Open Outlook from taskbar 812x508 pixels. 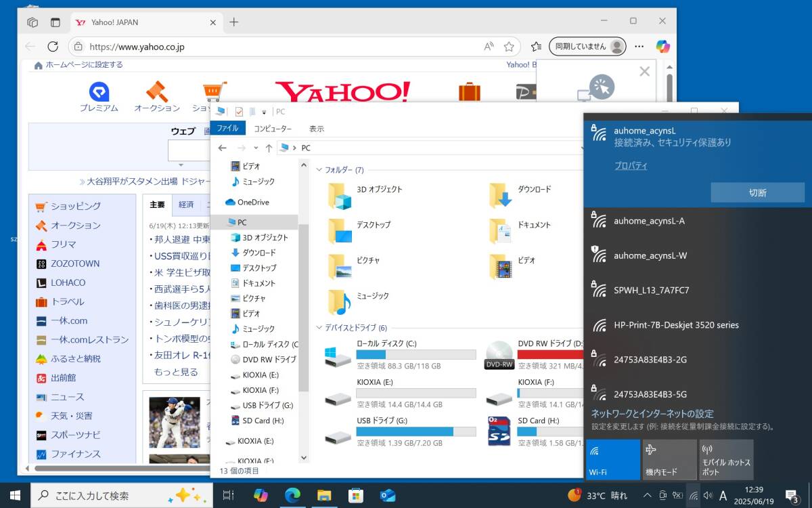387,495
